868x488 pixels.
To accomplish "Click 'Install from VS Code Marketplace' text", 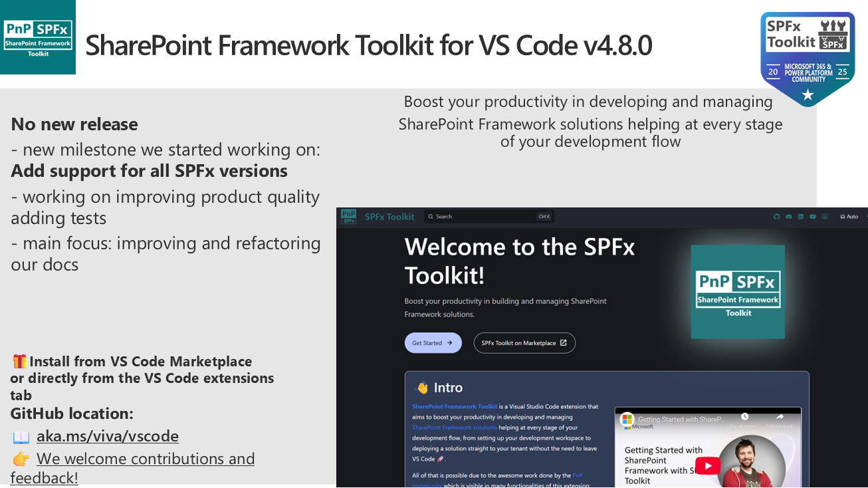I will [141, 362].
